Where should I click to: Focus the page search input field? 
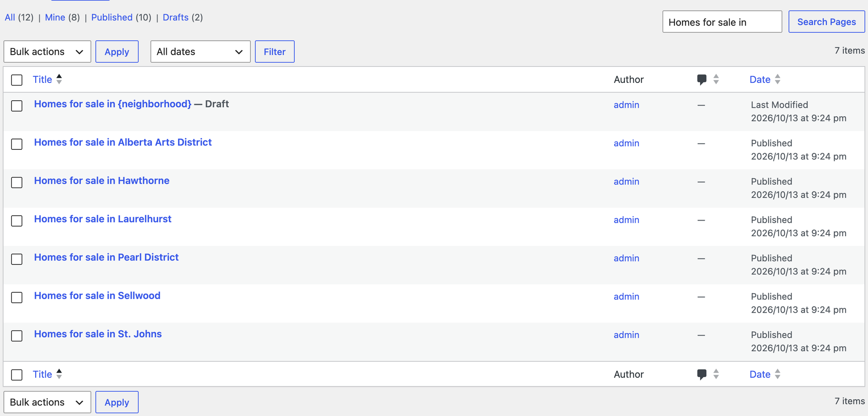(x=722, y=22)
